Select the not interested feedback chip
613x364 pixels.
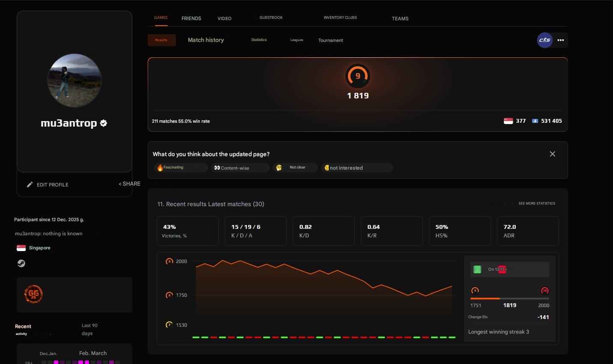(357, 168)
